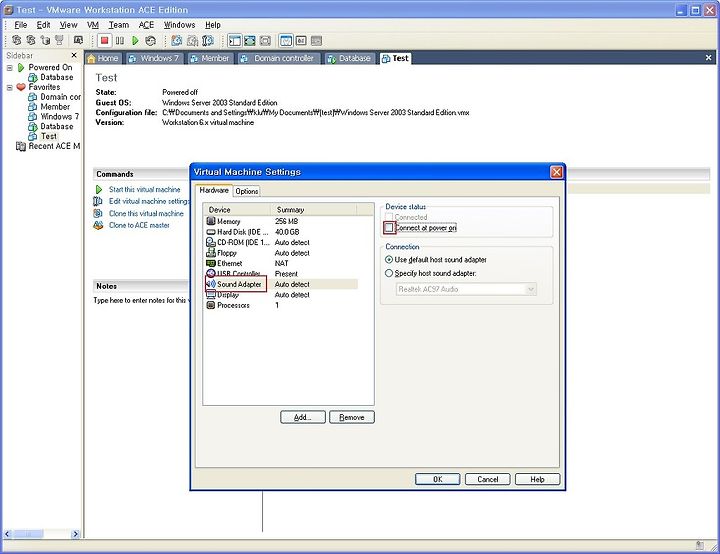Click the green Power On play icon

[x=135, y=41]
